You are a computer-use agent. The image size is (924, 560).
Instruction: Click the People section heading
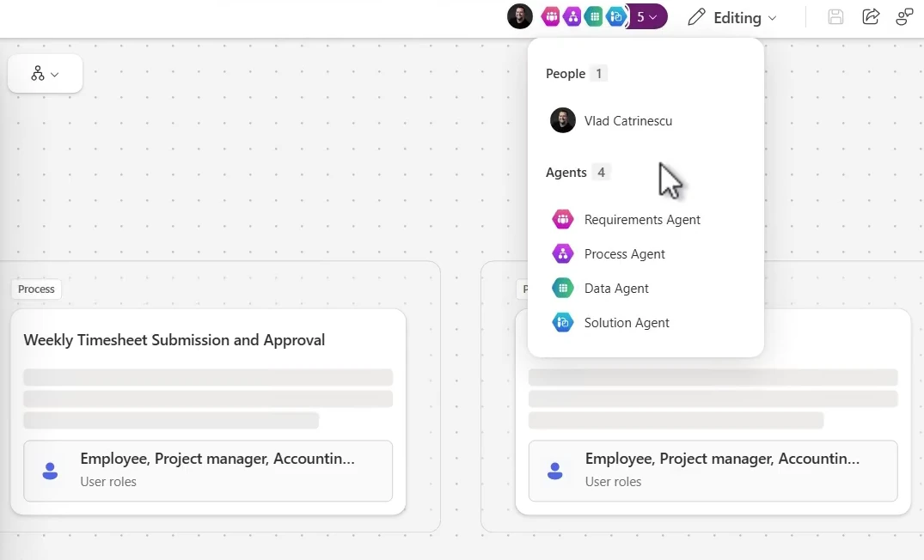point(565,74)
